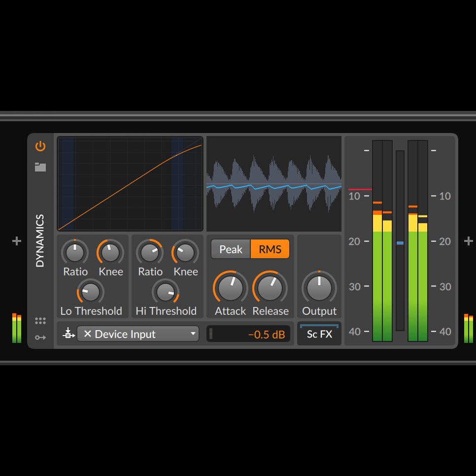476x476 pixels.
Task: Add device after Dynamics with right plus
Action: point(469,241)
